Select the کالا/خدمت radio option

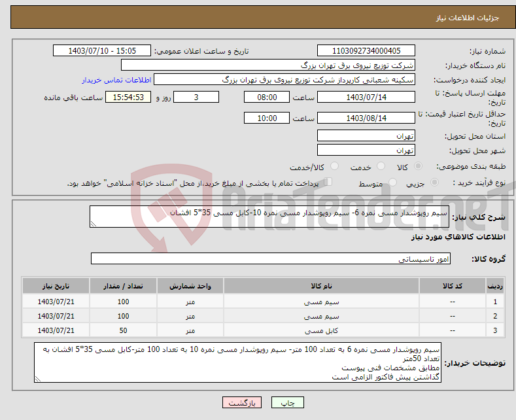(334, 166)
